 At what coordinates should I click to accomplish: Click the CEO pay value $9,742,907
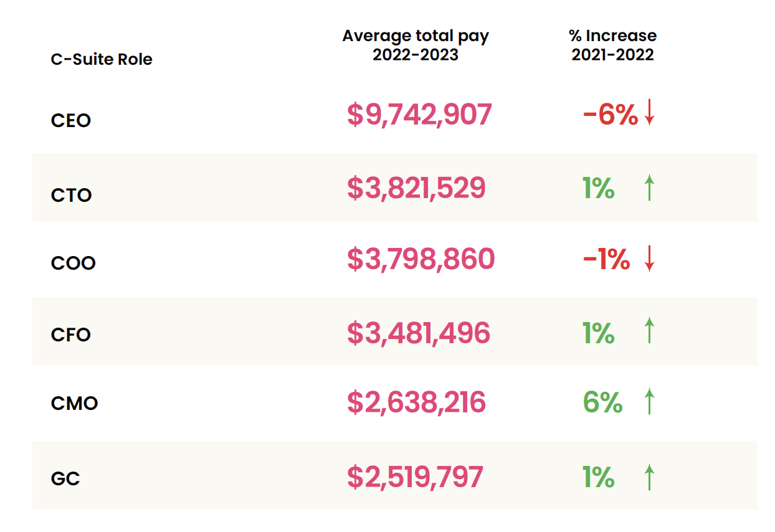[419, 115]
